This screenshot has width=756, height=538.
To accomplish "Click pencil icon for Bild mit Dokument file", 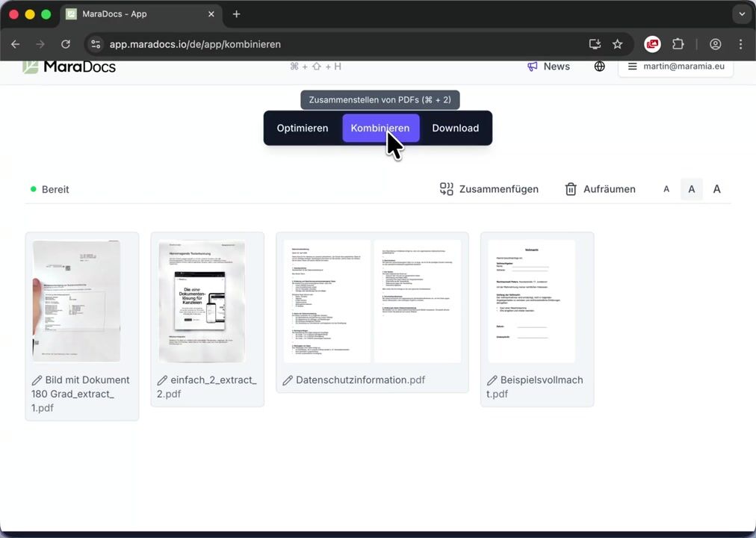I will 37,380.
